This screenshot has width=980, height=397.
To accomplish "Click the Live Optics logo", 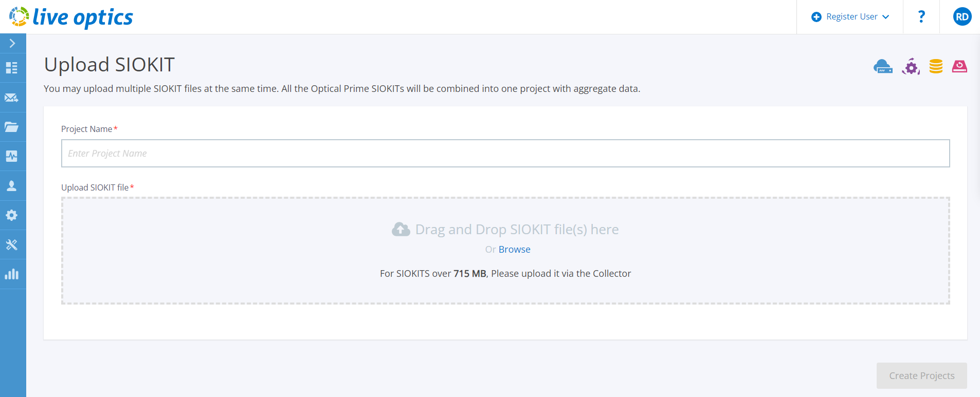I will click(71, 17).
